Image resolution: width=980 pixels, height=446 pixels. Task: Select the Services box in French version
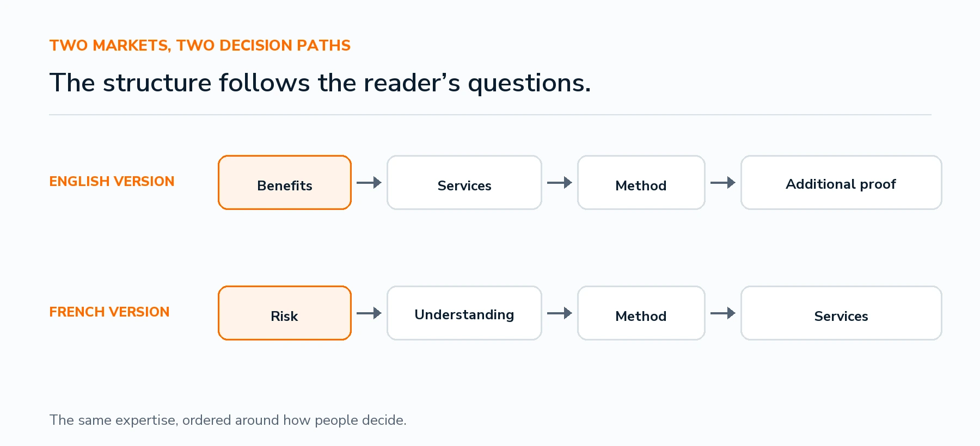pos(841,313)
